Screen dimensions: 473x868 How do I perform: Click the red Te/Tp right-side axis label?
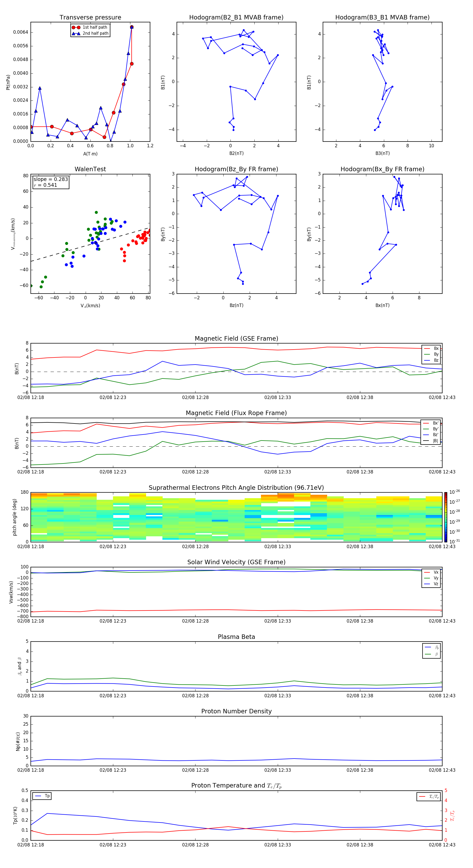coord(453,815)
